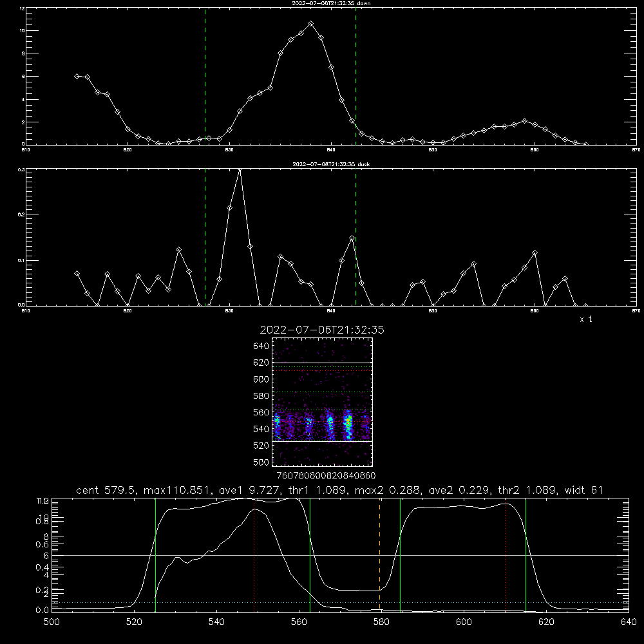Select first data point of the dawn curve
Screen dimensions: 644x644
point(77,76)
